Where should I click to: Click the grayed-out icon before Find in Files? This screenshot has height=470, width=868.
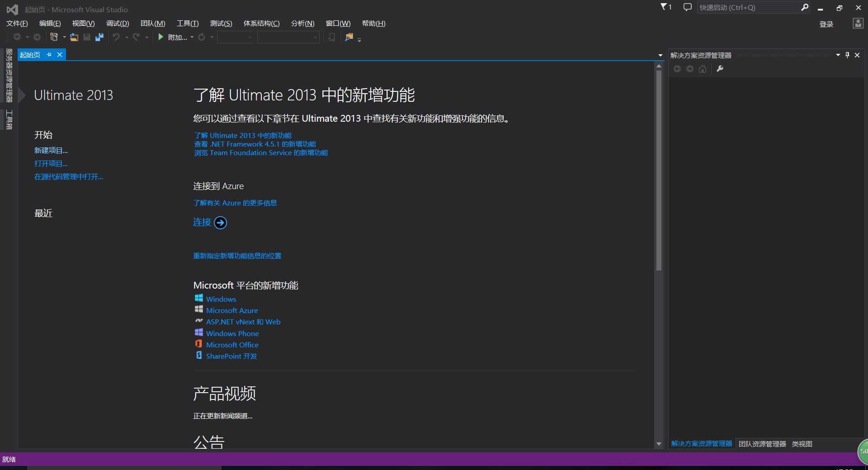click(x=332, y=37)
